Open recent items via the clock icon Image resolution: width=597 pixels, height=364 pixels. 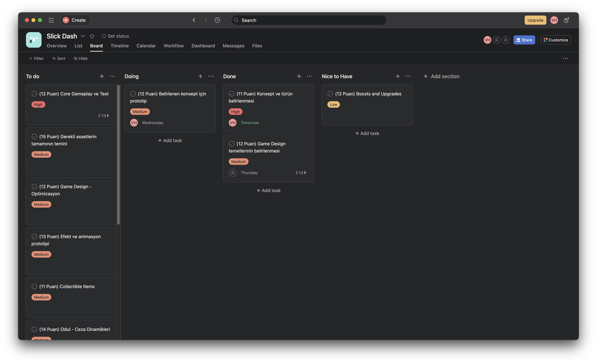tap(217, 20)
